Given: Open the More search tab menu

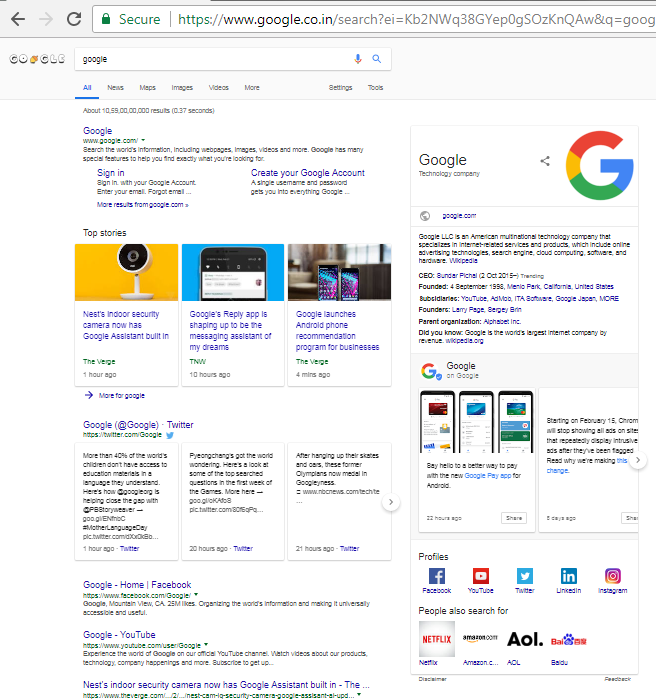Looking at the screenshot, I should tap(252, 87).
